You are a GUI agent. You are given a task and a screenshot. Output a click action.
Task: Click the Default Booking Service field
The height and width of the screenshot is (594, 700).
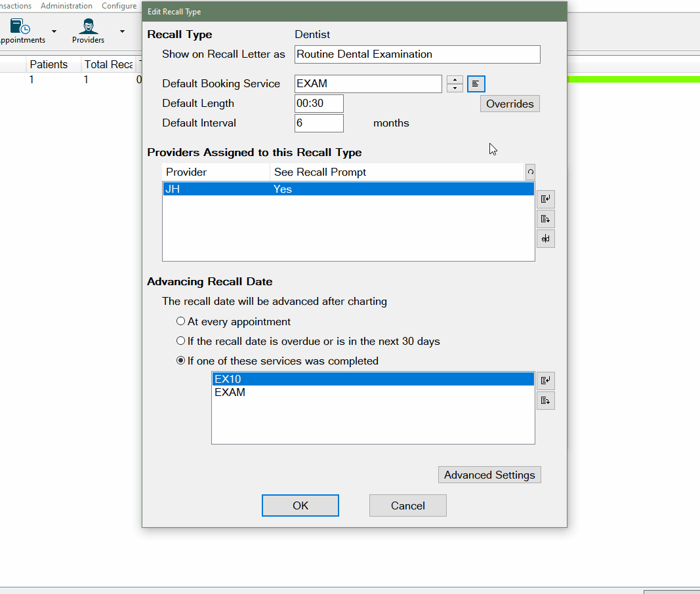[x=368, y=84]
